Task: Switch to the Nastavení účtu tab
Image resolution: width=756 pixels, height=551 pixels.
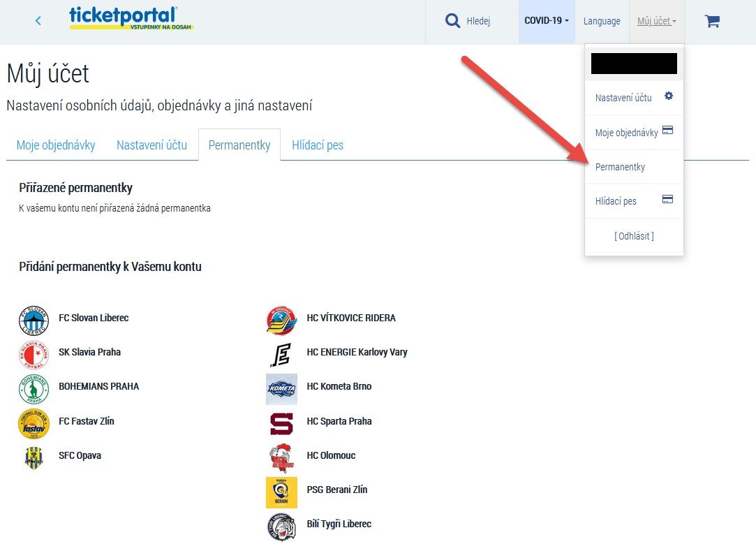Action: 151,145
